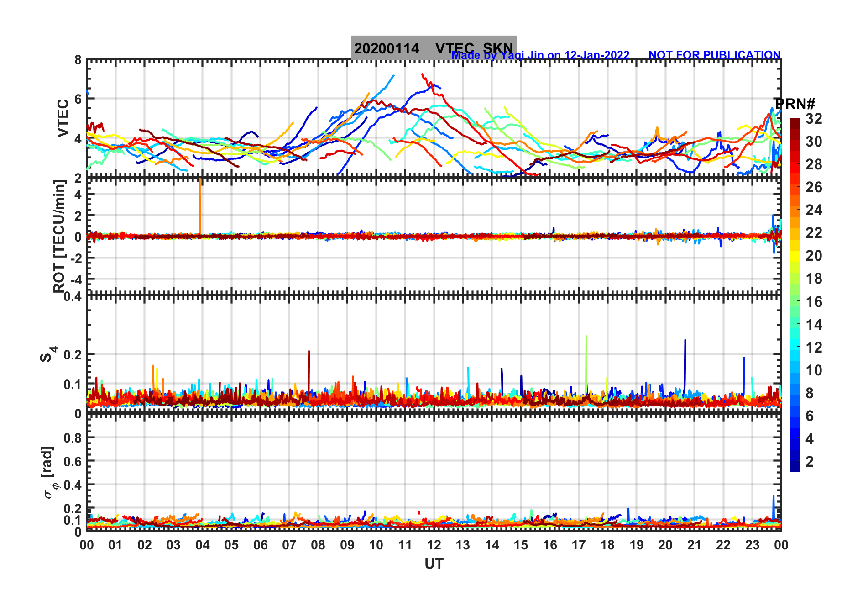The height and width of the screenshot is (590, 868).
Task: Click colorbar tick label 2
Action: tap(810, 462)
